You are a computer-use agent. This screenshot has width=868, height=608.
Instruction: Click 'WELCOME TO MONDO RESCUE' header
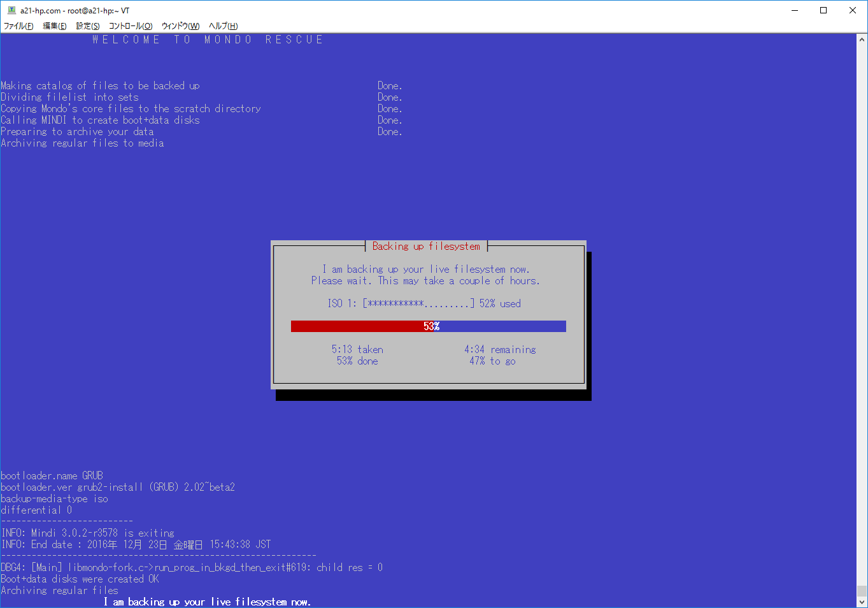(208, 40)
